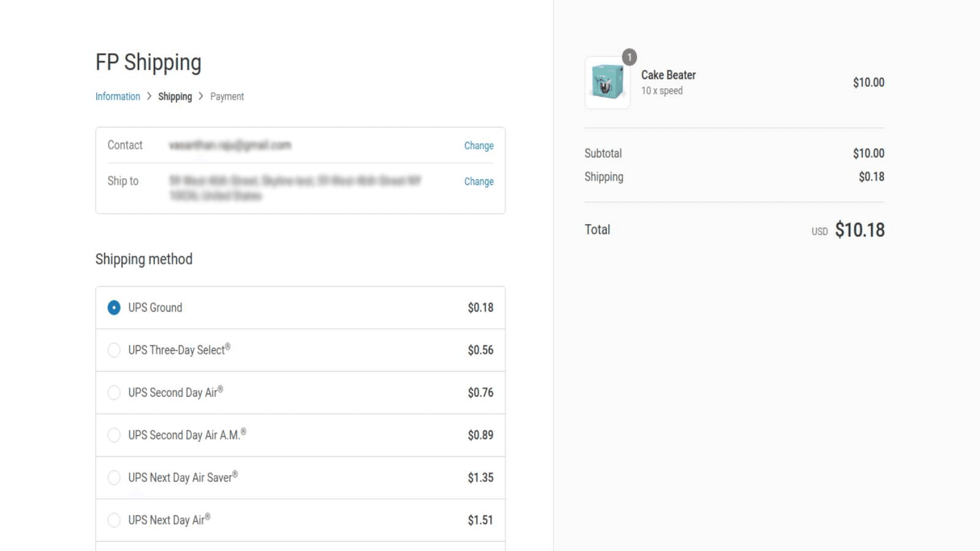This screenshot has height=551, width=980.
Task: Change the shipping address
Action: 478,181
